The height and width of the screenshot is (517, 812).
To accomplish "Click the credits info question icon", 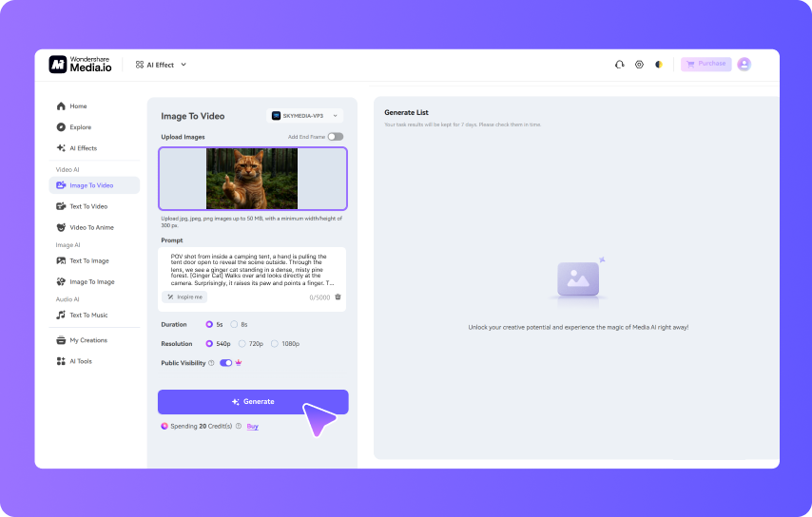I will coord(239,426).
